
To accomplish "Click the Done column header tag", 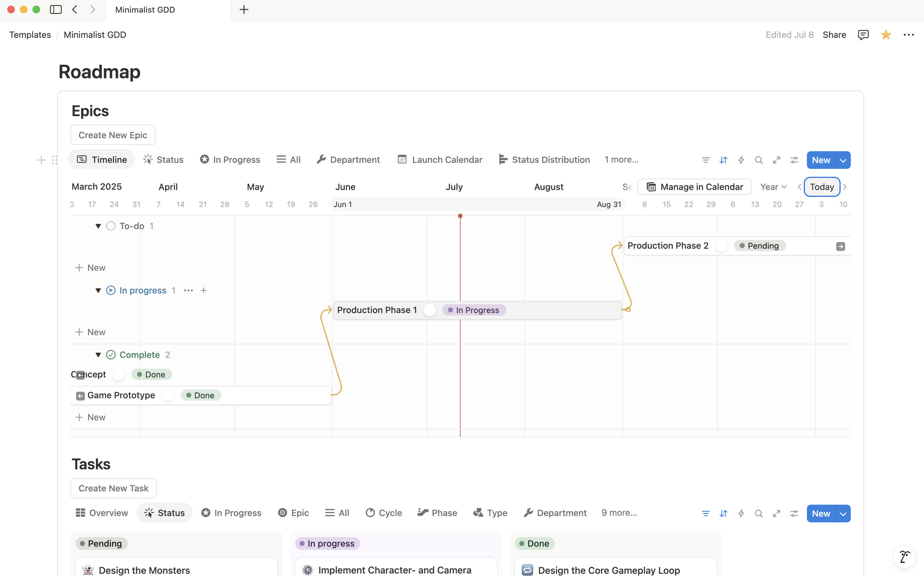I will tap(534, 543).
